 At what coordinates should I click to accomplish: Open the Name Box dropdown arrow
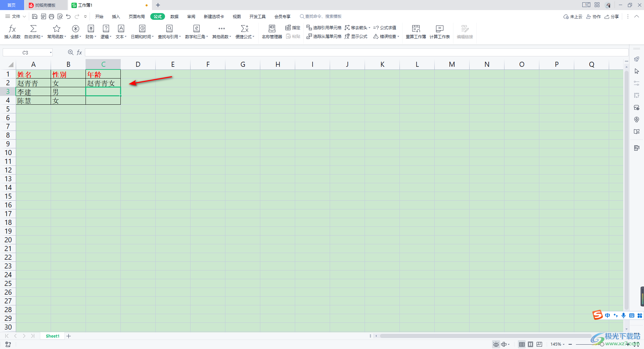point(51,52)
